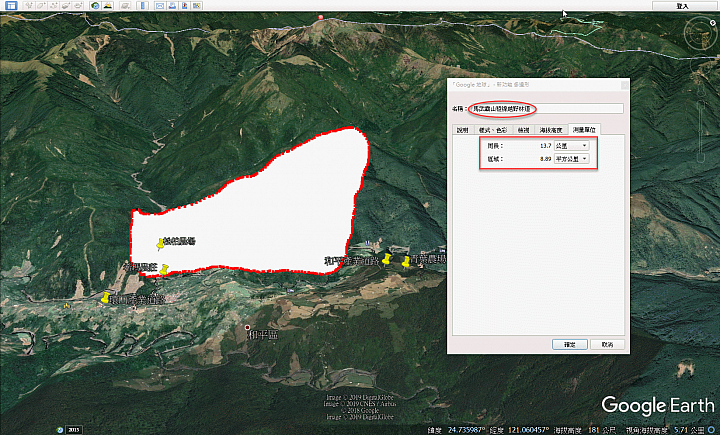The height and width of the screenshot is (435, 720).
Task: Switch to the 檢視 tab
Action: coord(523,130)
